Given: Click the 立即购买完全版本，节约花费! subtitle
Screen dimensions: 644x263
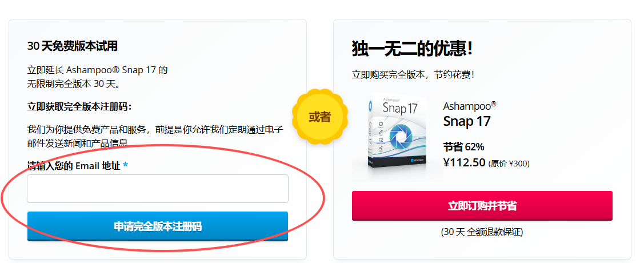Looking at the screenshot, I should coord(413,75).
